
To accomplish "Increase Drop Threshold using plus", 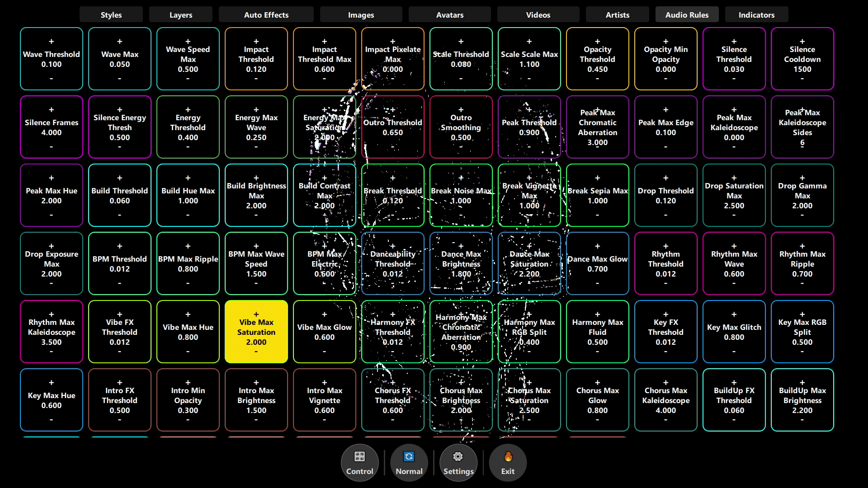I will 666,178.
